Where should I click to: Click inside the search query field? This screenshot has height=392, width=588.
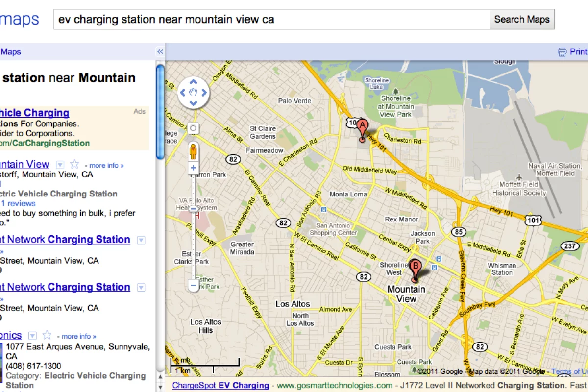pyautogui.click(x=269, y=19)
